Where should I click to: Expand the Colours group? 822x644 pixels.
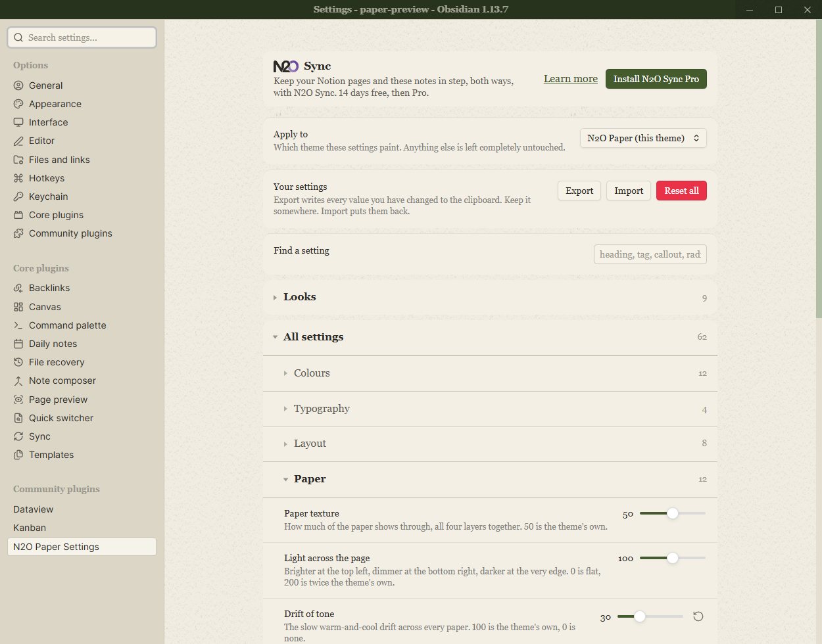tap(490, 373)
